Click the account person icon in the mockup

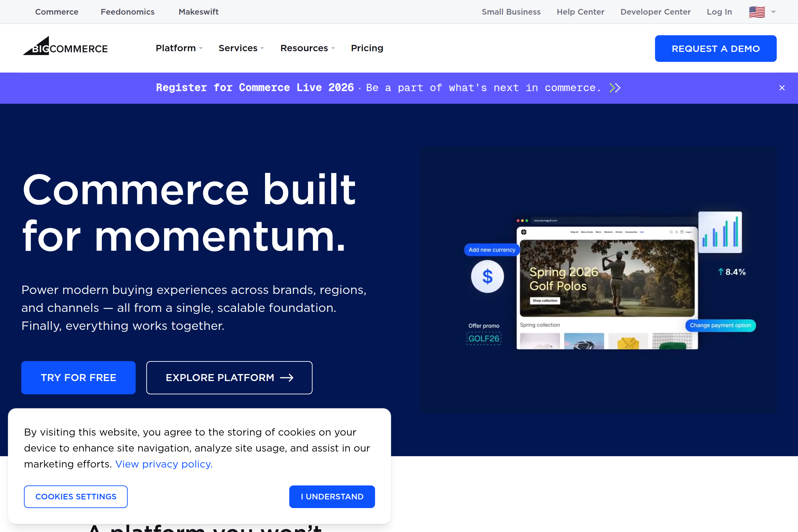677,232
